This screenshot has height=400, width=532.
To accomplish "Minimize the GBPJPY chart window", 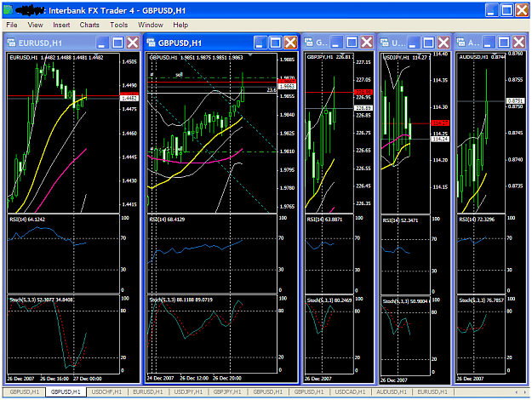I will click(x=336, y=43).
